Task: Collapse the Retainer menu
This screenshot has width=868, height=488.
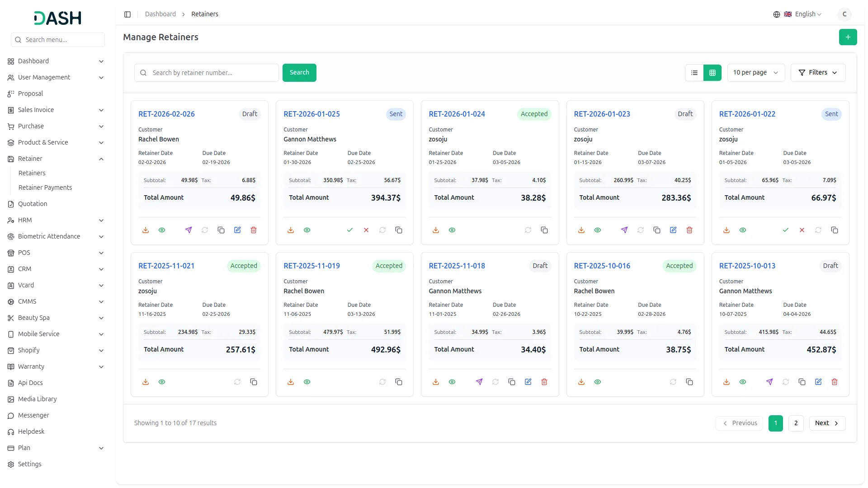Action: click(x=56, y=159)
